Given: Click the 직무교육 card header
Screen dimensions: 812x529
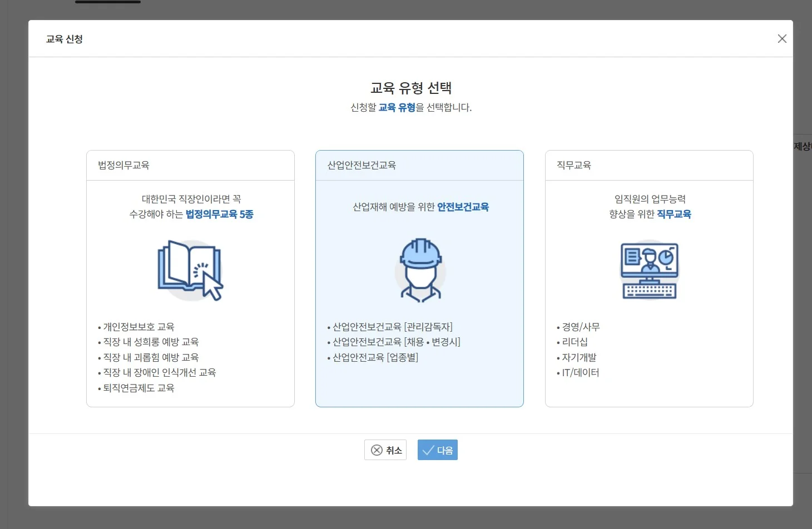Looking at the screenshot, I should pos(574,165).
